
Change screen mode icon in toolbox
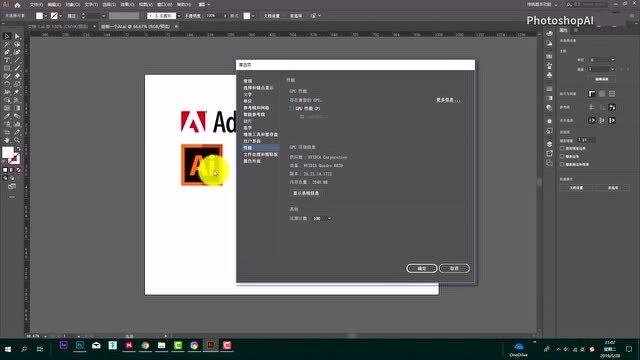coord(11,186)
